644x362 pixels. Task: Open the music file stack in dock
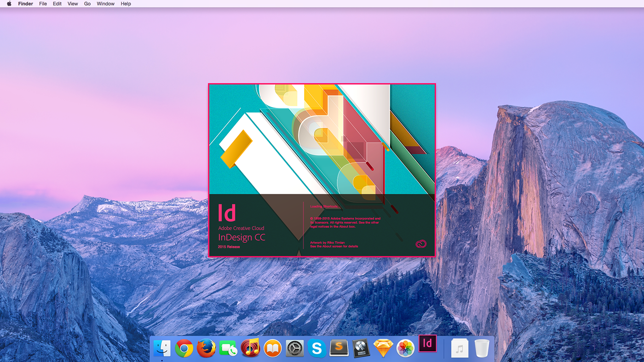(x=460, y=349)
